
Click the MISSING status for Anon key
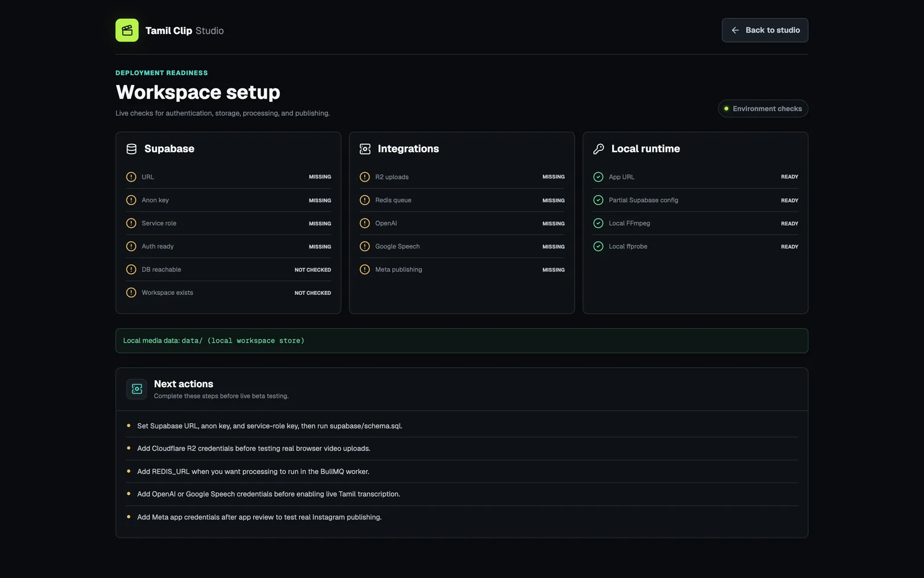tap(320, 201)
